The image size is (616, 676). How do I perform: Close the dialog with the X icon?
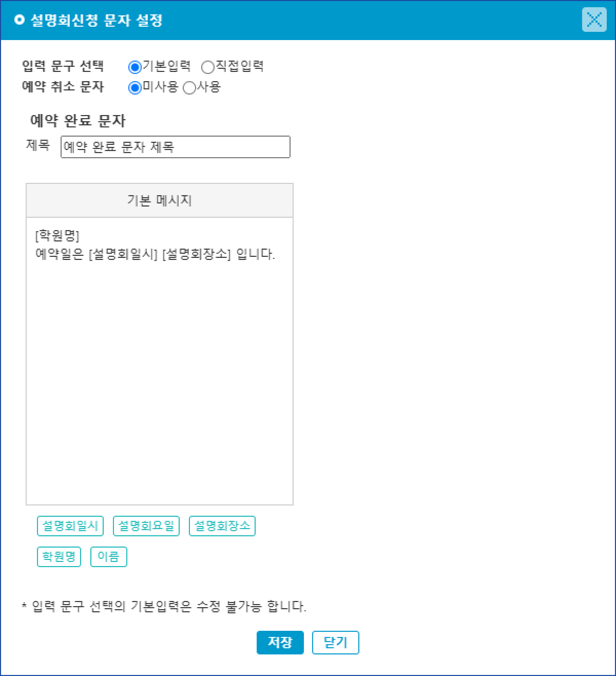pyautogui.click(x=594, y=20)
